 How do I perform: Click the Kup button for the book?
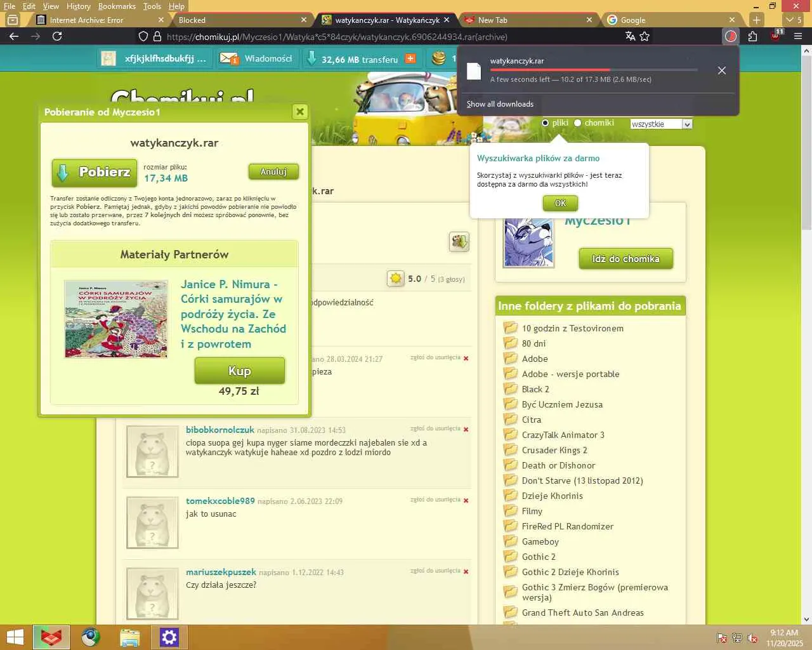pyautogui.click(x=240, y=371)
